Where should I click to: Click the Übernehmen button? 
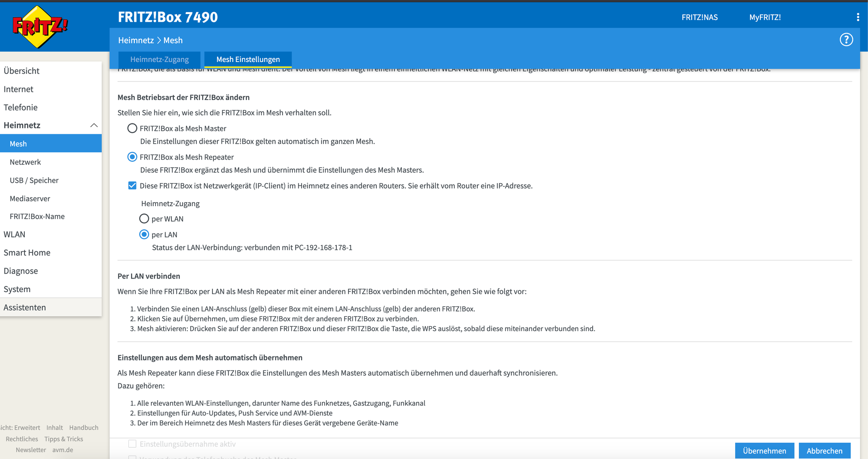point(764,451)
